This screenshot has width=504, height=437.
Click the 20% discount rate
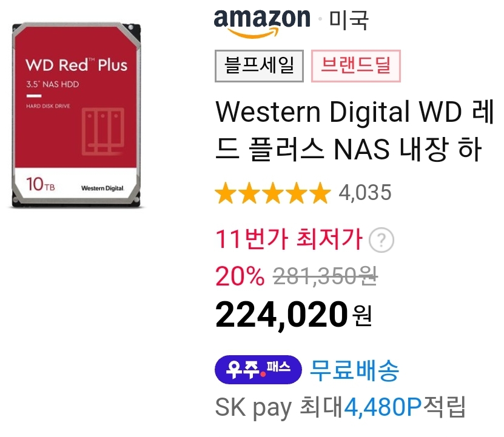(x=240, y=276)
